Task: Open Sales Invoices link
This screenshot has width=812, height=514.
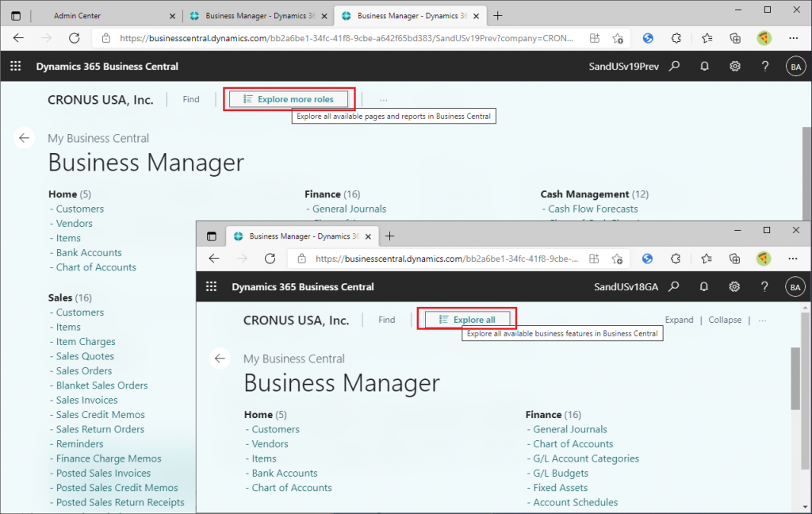Action: click(x=86, y=400)
